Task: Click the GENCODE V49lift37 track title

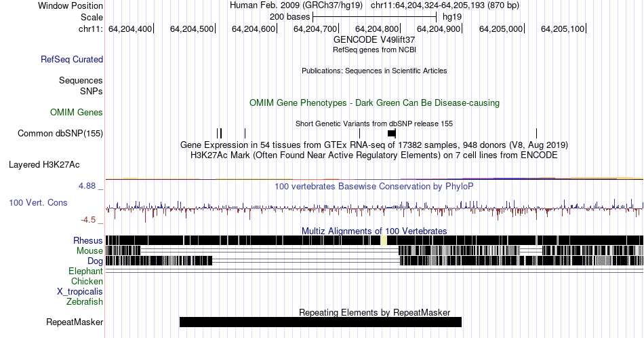Action: click(374, 40)
